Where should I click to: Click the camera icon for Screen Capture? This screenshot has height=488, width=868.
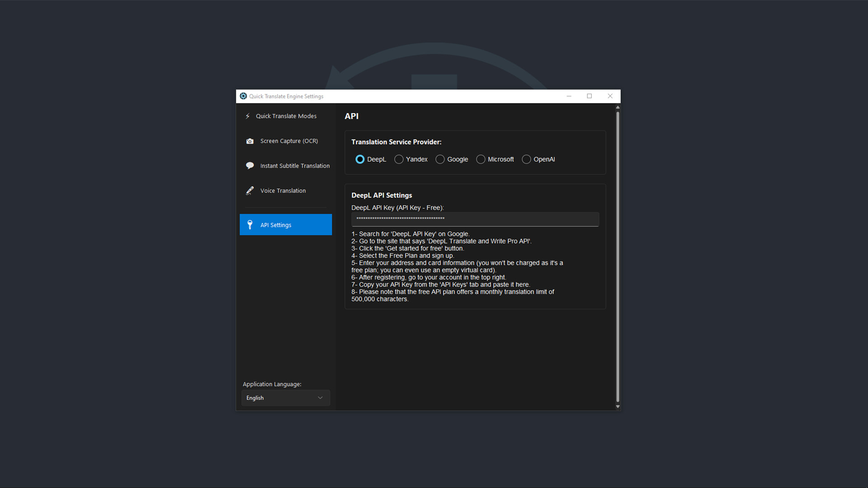click(250, 141)
